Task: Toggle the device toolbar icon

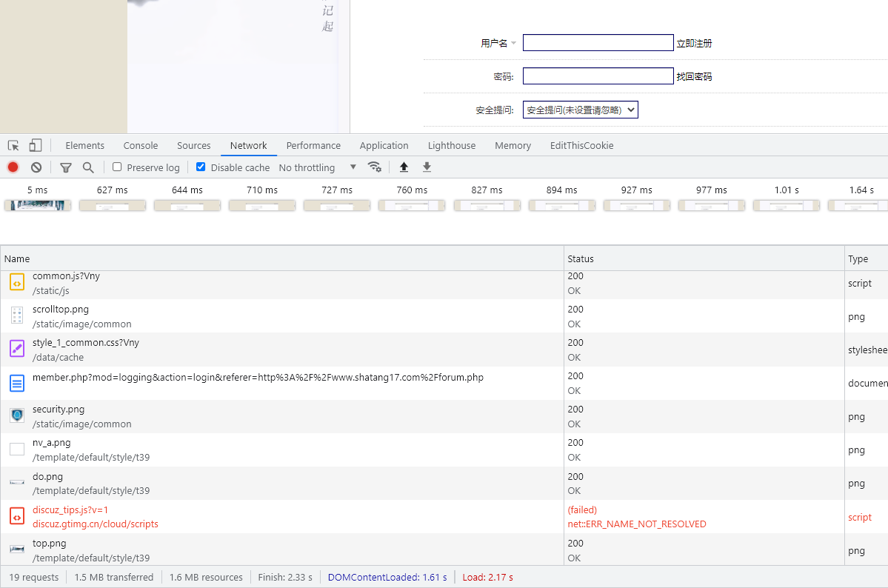Action: [x=36, y=145]
